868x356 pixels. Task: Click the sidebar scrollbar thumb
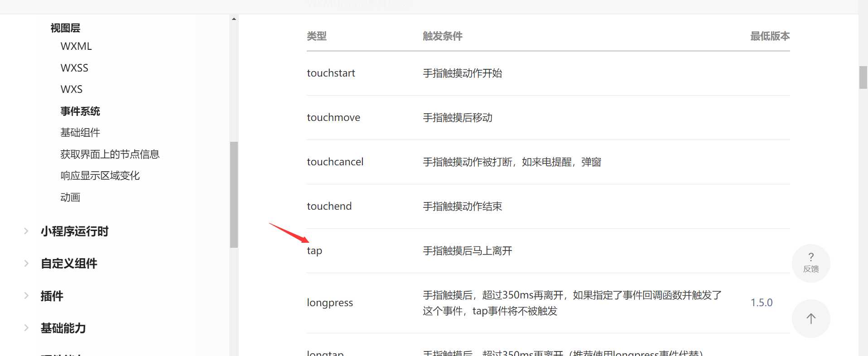click(x=234, y=195)
